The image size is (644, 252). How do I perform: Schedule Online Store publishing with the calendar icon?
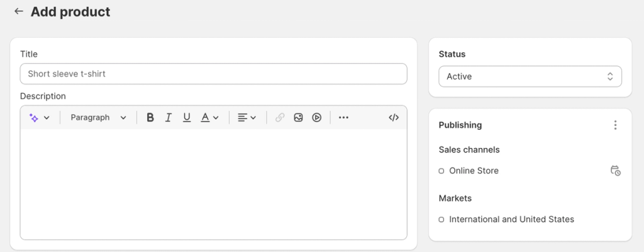615,171
